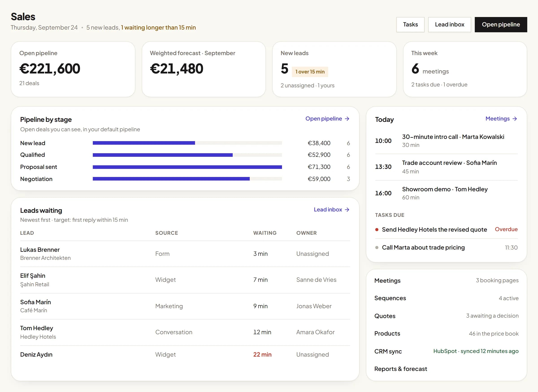Click the LEAD column header
538x392 pixels.
coord(27,233)
